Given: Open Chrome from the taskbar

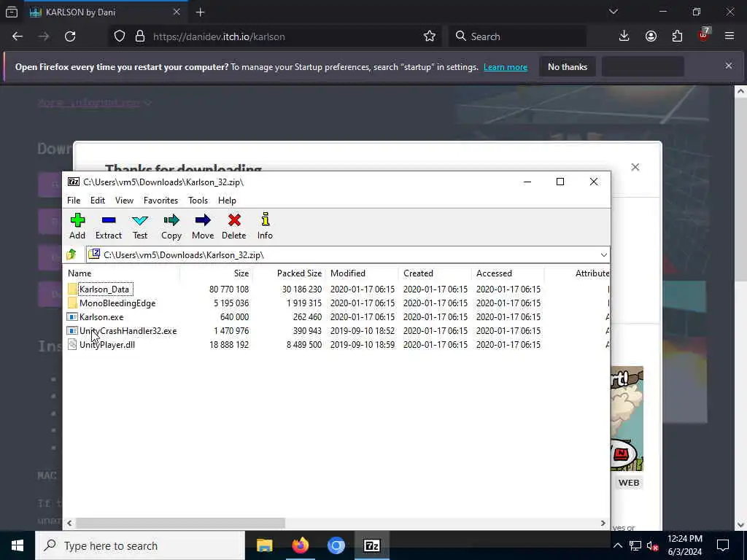Looking at the screenshot, I should [x=336, y=545].
